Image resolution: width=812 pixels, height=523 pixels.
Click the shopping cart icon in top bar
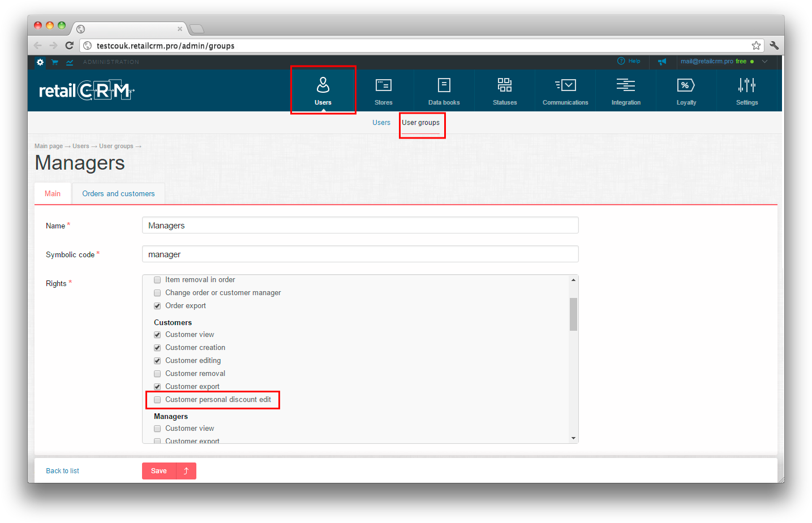coord(55,62)
